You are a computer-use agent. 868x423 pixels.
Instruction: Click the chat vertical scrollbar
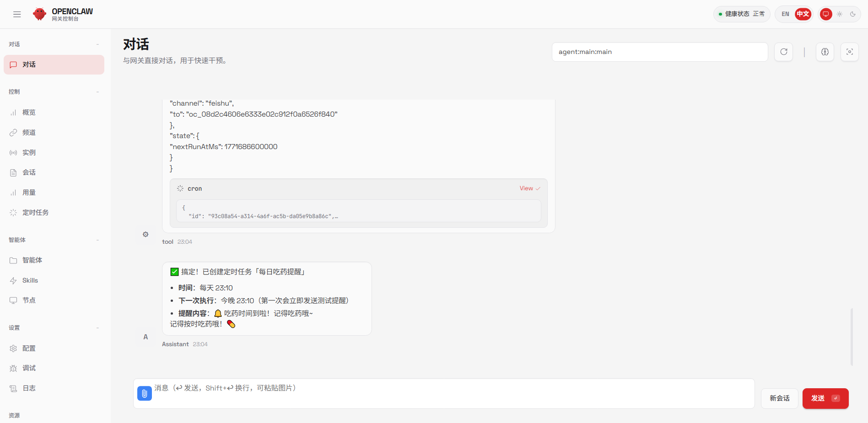coord(851,337)
